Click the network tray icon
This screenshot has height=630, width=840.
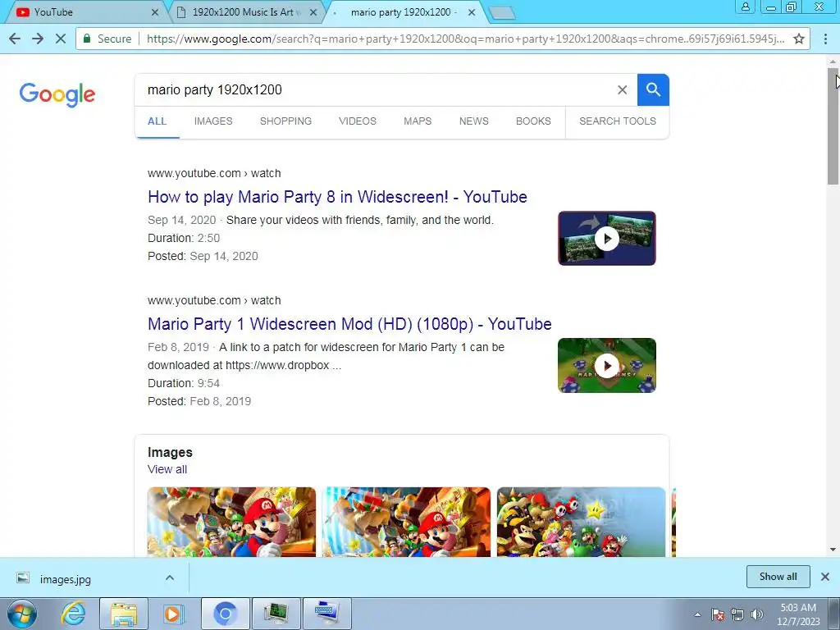(737, 614)
